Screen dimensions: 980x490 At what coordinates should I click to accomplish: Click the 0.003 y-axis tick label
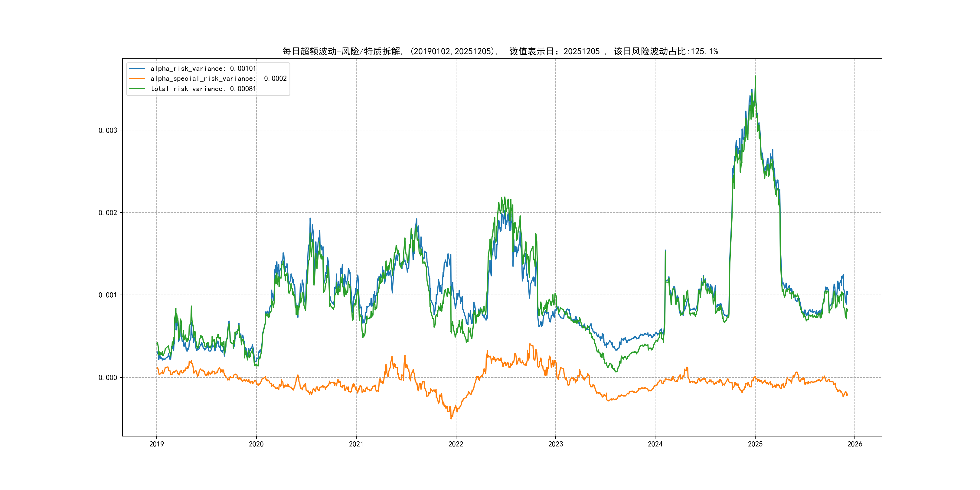pos(108,130)
